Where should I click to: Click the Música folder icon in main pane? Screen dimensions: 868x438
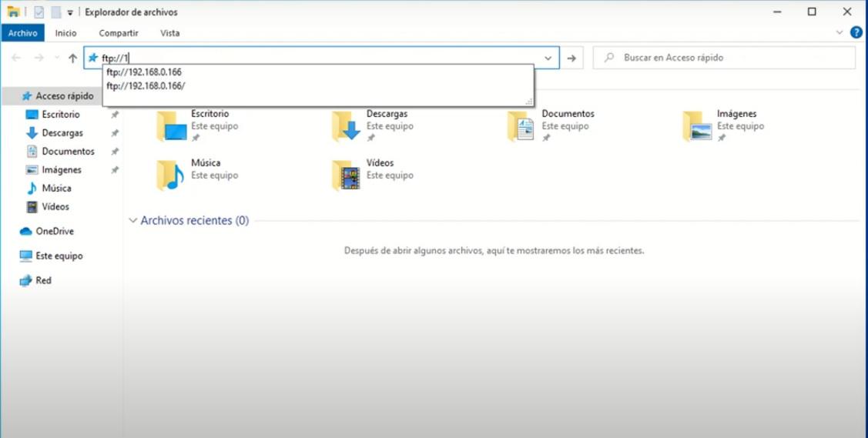tap(171, 175)
